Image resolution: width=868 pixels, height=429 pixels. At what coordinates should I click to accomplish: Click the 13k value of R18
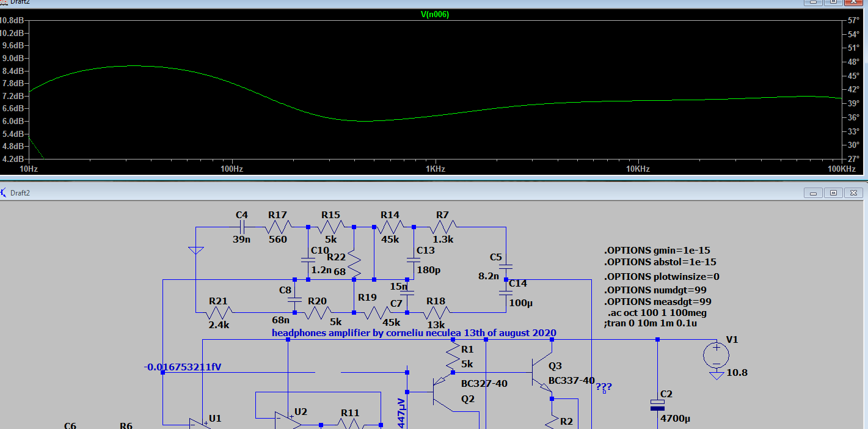(x=436, y=324)
